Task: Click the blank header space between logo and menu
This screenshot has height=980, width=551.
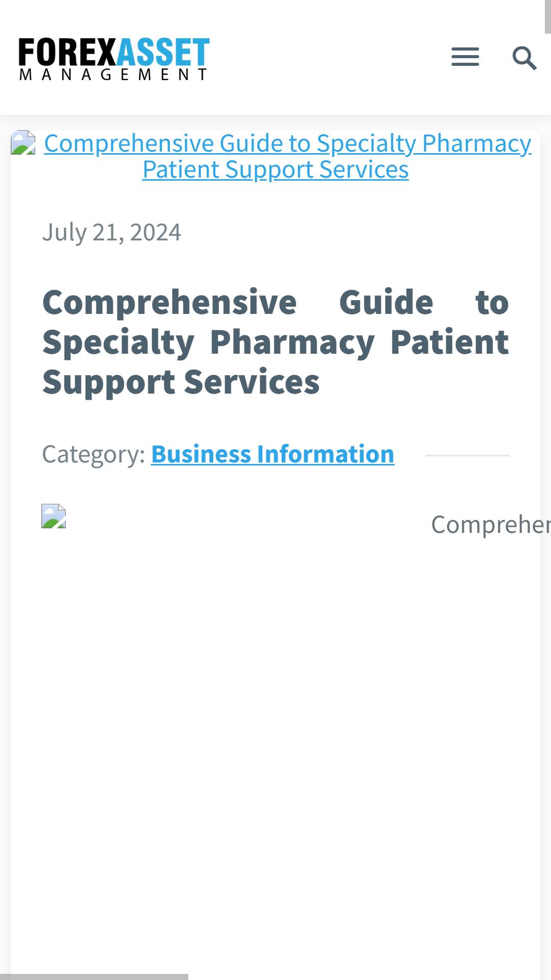Action: (330, 57)
